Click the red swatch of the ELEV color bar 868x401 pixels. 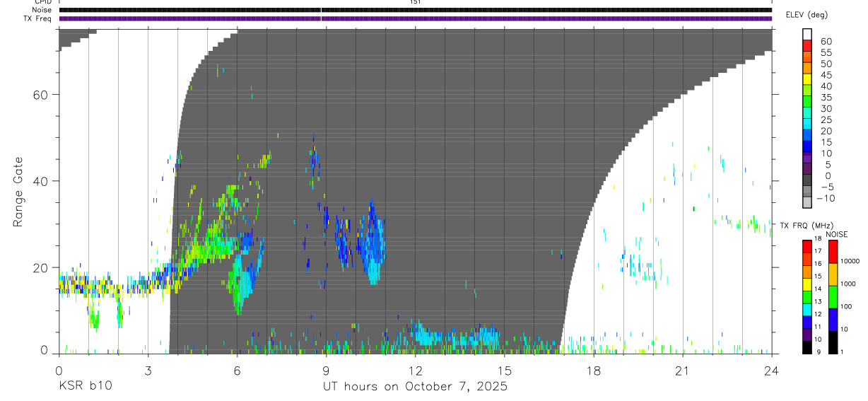[x=807, y=46]
